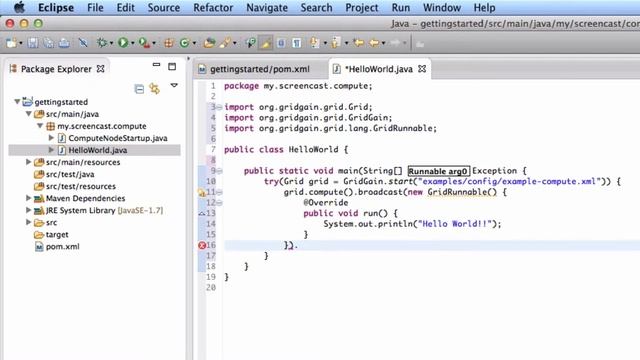Click the Print toolbar icon
This screenshot has height=360, width=640.
point(64,43)
